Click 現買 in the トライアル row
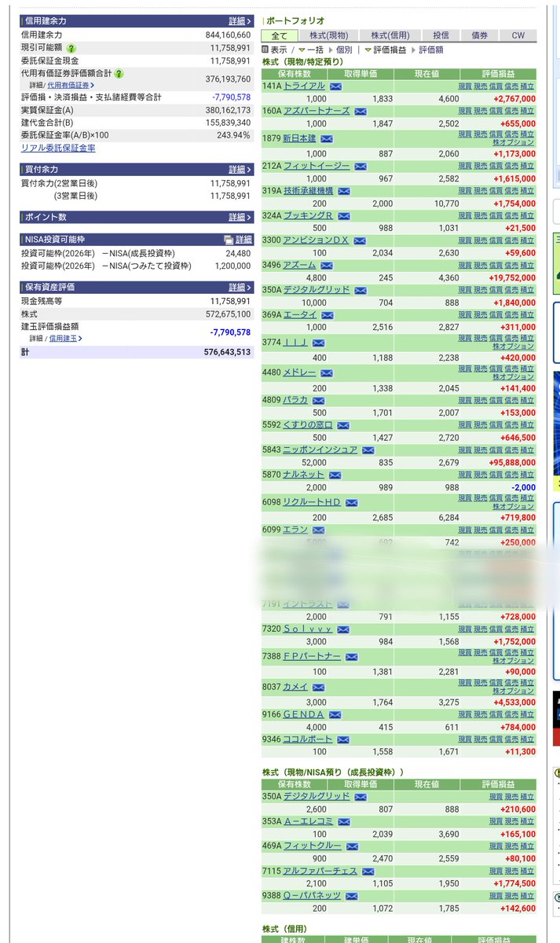Screen dimensions: 560x943 coord(465,86)
